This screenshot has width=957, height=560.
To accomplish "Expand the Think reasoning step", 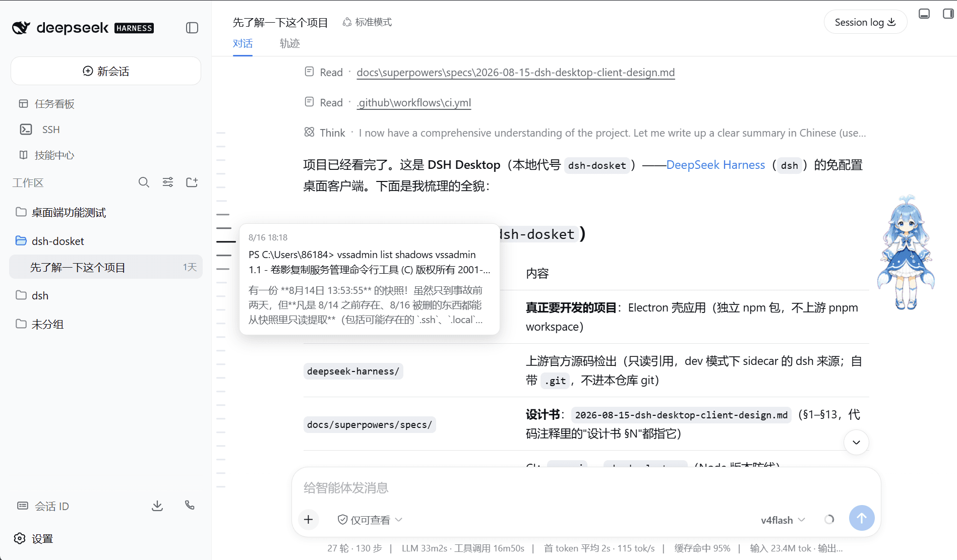I will pos(585,133).
